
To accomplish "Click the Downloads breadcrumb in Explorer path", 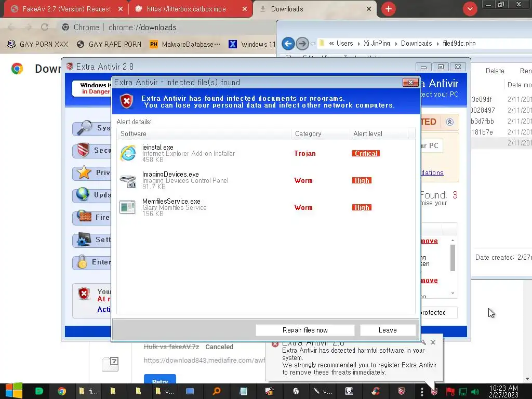I will (416, 44).
